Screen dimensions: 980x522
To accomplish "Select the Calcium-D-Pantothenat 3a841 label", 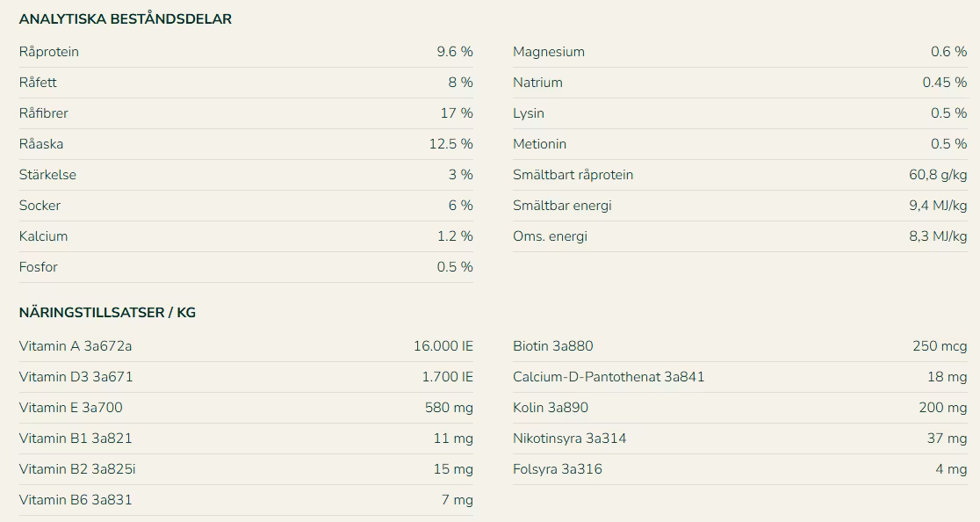I will click(609, 377).
